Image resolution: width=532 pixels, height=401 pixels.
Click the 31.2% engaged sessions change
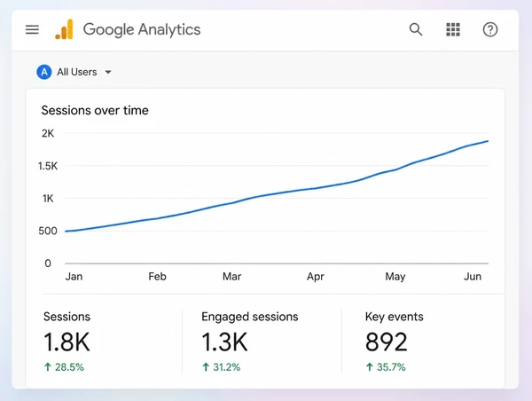coord(221,367)
